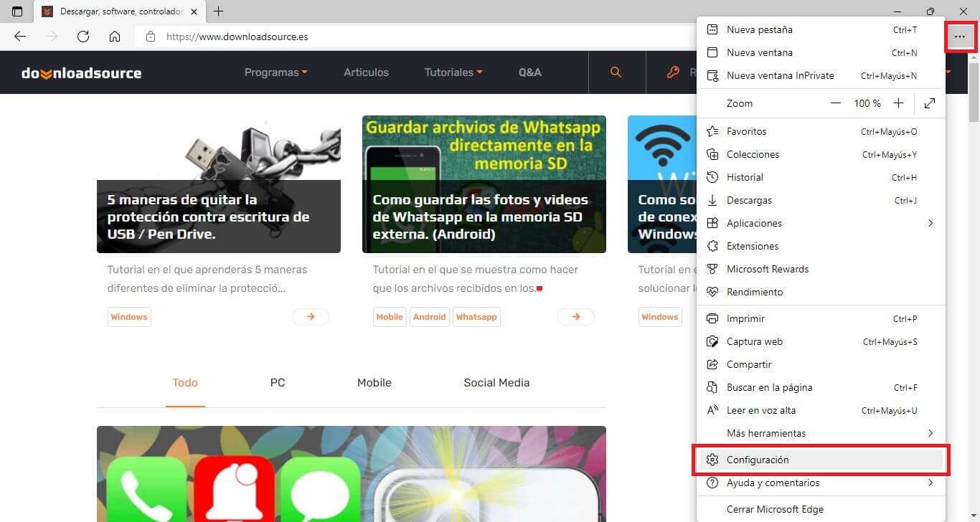The height and width of the screenshot is (522, 980).
Task: Select Nueva ventana menu entry
Action: pos(821,52)
